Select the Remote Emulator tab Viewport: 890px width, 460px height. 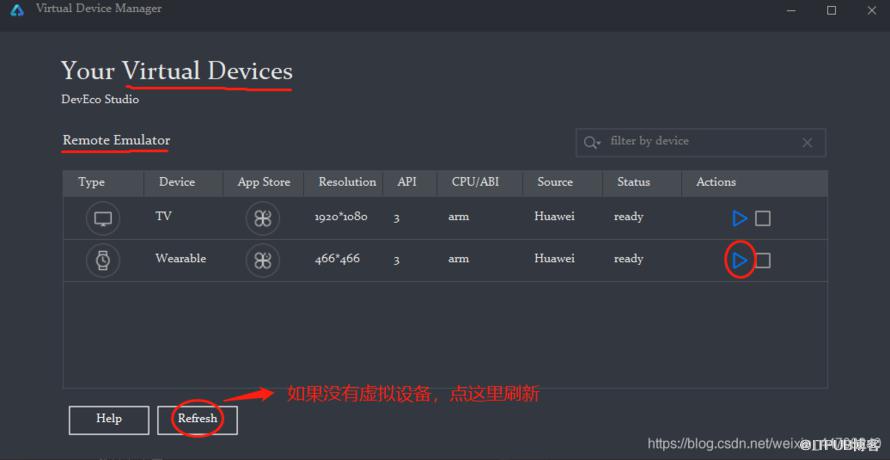116,140
